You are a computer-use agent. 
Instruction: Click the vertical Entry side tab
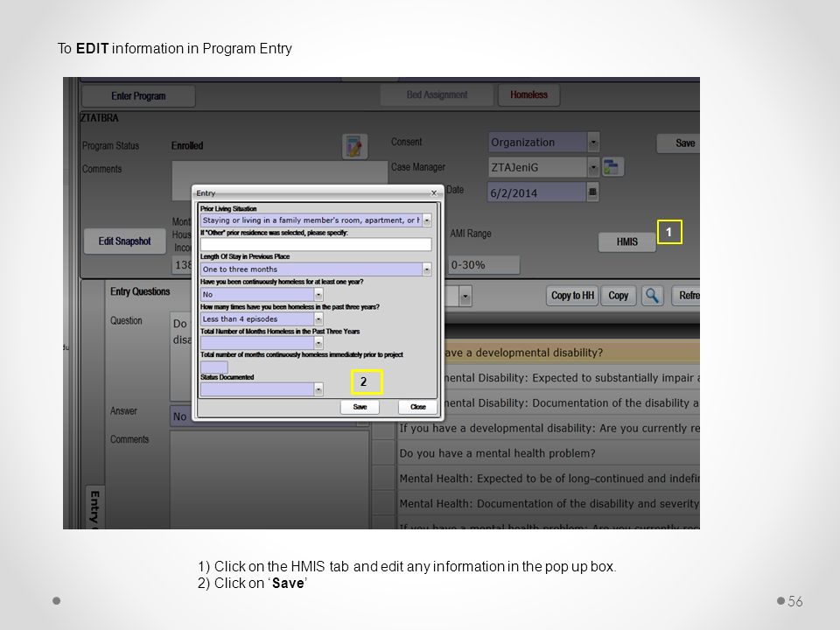(94, 507)
